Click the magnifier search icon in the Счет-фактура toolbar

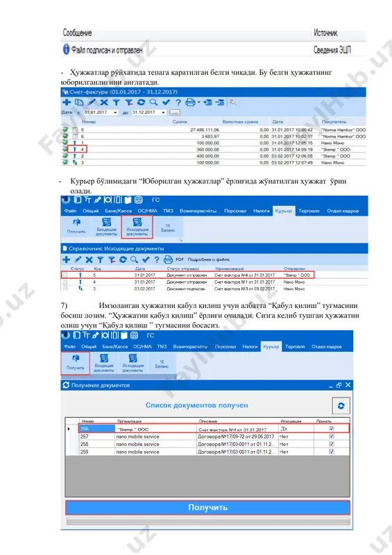click(x=153, y=102)
